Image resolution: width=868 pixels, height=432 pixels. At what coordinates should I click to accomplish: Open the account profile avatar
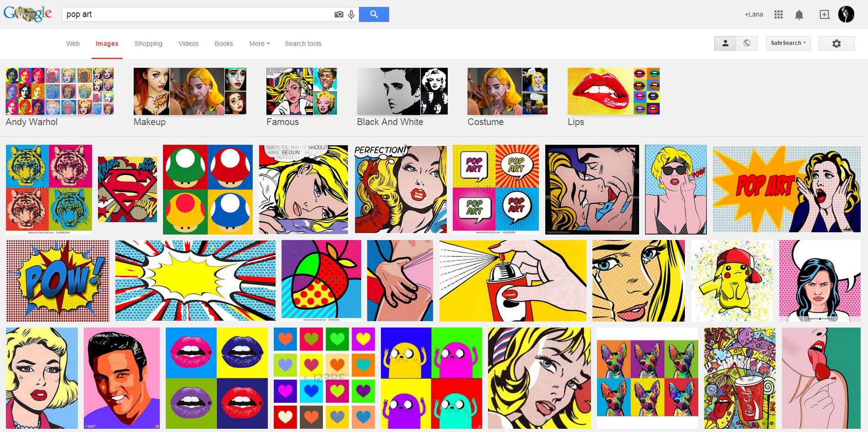(x=846, y=14)
